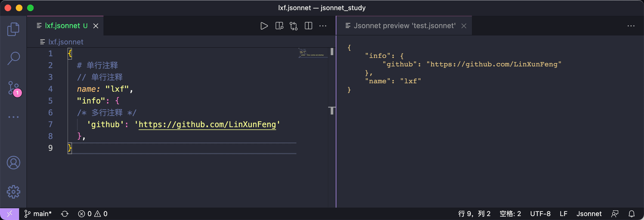Switch git branch via main* status item
The width and height of the screenshot is (644, 220).
click(38, 214)
